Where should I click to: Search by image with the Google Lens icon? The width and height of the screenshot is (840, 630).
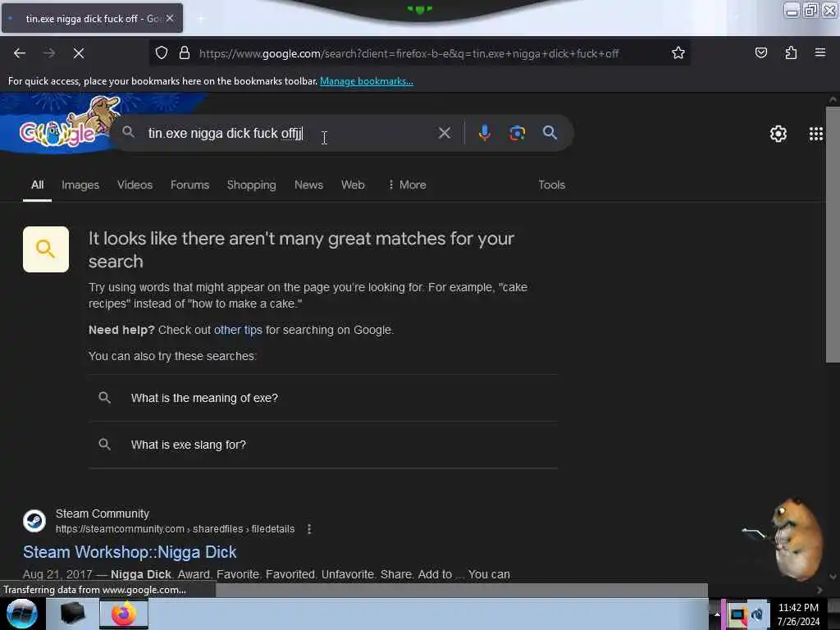tap(517, 133)
